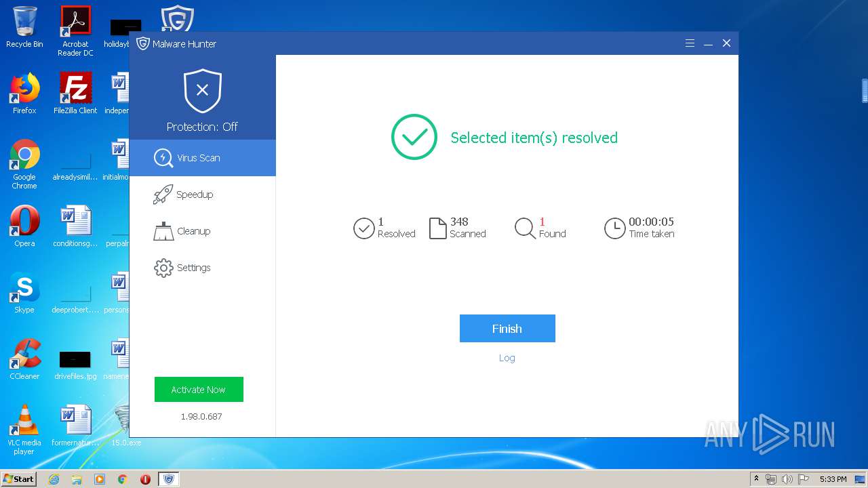Viewport: 868px width, 488px height.
Task: Select the Skype desktop icon
Action: tap(24, 293)
